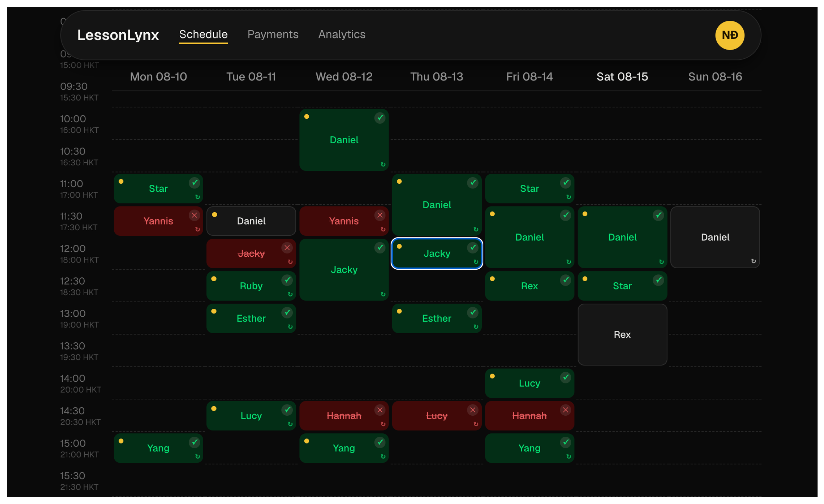Toggle checkmark on Thursday Jacky lesson
Viewport: 824px width, 504px height.
pos(473,248)
